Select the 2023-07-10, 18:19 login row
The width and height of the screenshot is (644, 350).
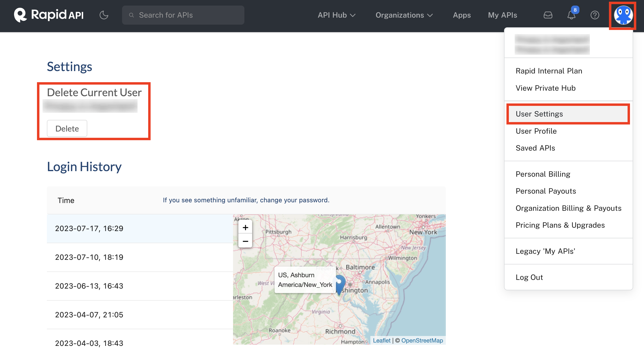(89, 257)
